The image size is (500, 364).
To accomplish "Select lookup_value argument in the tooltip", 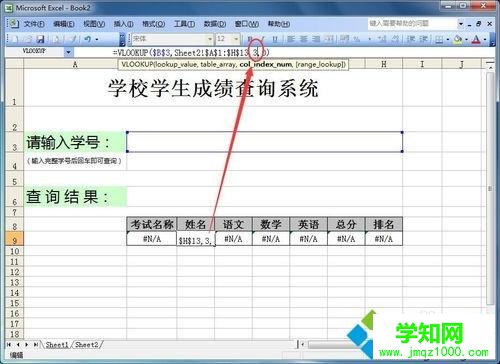I will (176, 64).
